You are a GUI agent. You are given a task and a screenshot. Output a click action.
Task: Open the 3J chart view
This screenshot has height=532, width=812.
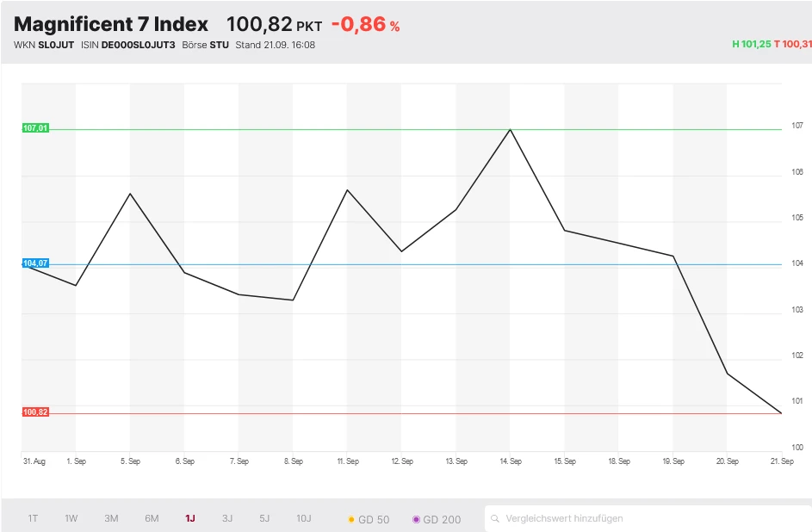[x=227, y=518]
